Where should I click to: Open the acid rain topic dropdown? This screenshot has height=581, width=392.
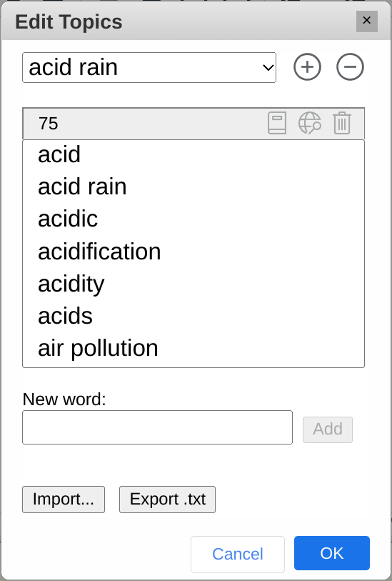pyautogui.click(x=149, y=67)
